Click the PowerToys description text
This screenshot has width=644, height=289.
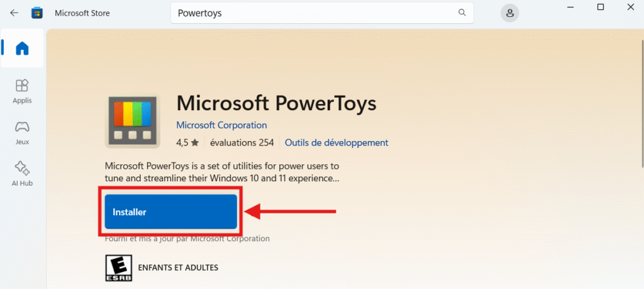222,173
